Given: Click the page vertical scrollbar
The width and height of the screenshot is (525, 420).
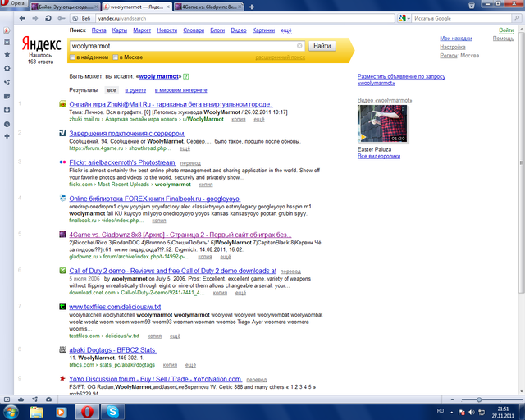Looking at the screenshot, I should (522, 162).
